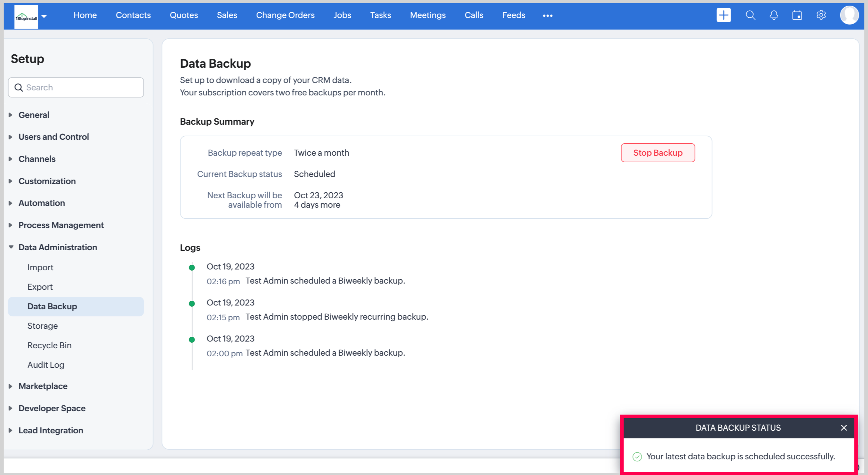Go to the Quotes tab
The image size is (868, 475).
pyautogui.click(x=184, y=15)
